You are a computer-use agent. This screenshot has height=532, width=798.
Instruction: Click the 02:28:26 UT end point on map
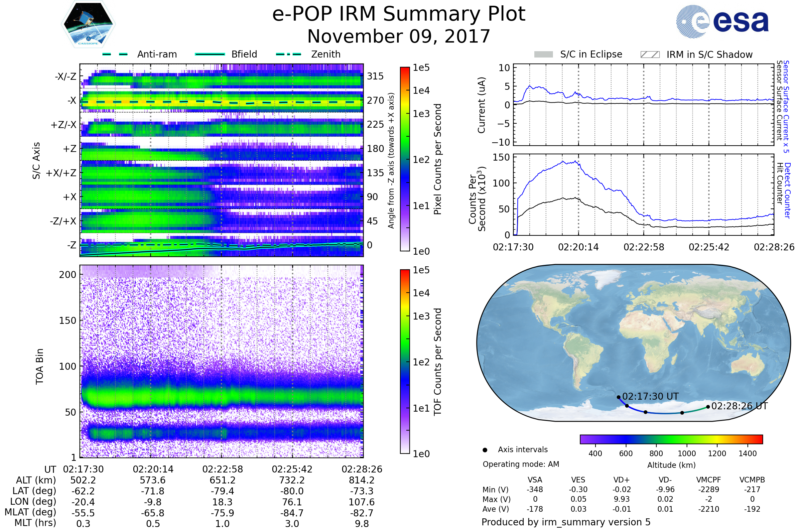(708, 406)
